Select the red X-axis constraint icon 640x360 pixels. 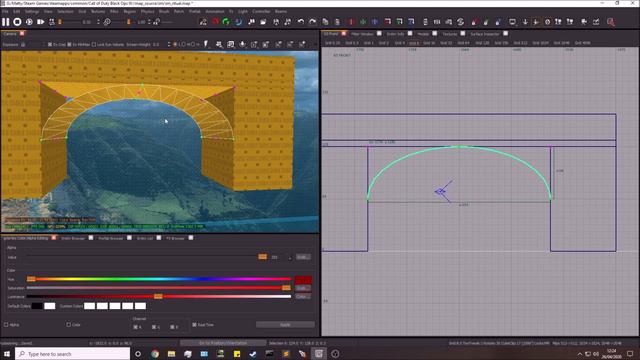tap(351, 22)
